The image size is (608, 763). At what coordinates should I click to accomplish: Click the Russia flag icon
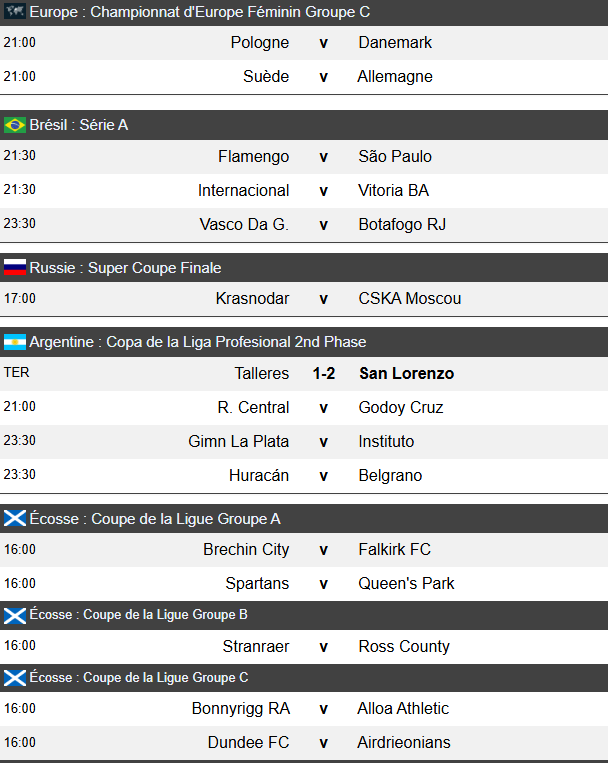coord(14,268)
